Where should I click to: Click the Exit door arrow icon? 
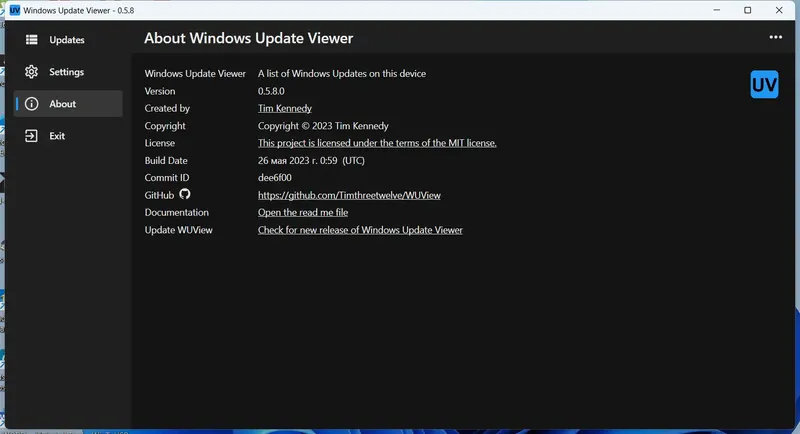click(x=31, y=136)
